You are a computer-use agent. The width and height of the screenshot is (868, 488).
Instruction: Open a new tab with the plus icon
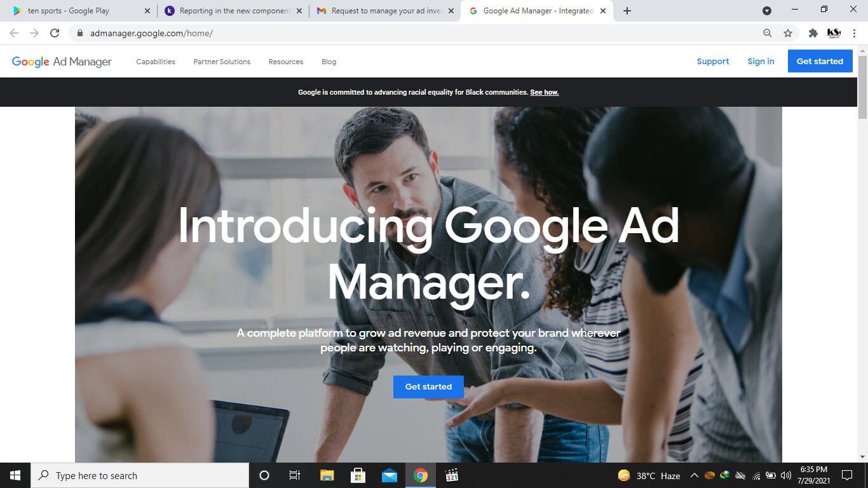627,11
